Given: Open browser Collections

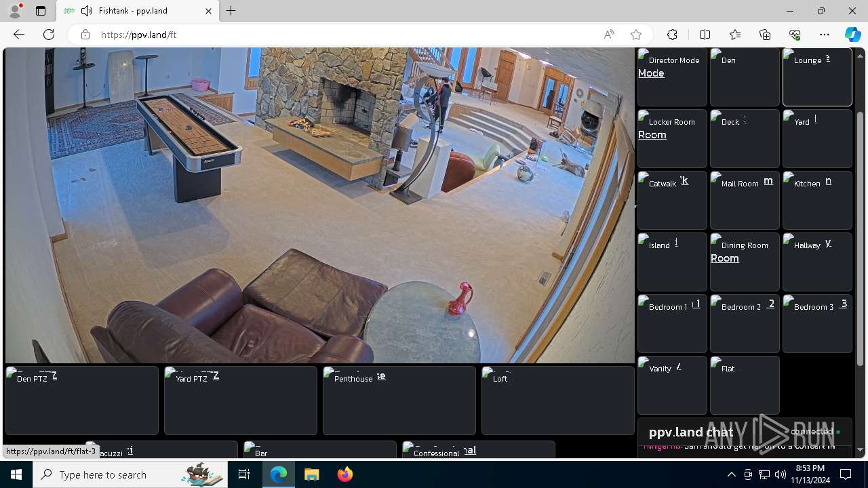Looking at the screenshot, I should [x=765, y=35].
